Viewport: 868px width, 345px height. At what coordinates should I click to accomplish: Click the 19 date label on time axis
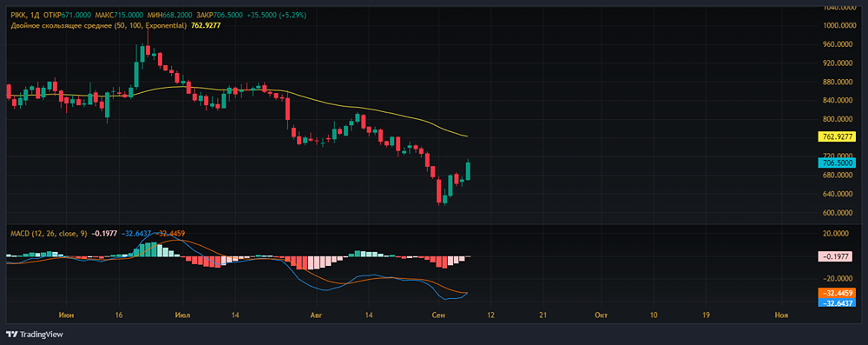click(706, 315)
